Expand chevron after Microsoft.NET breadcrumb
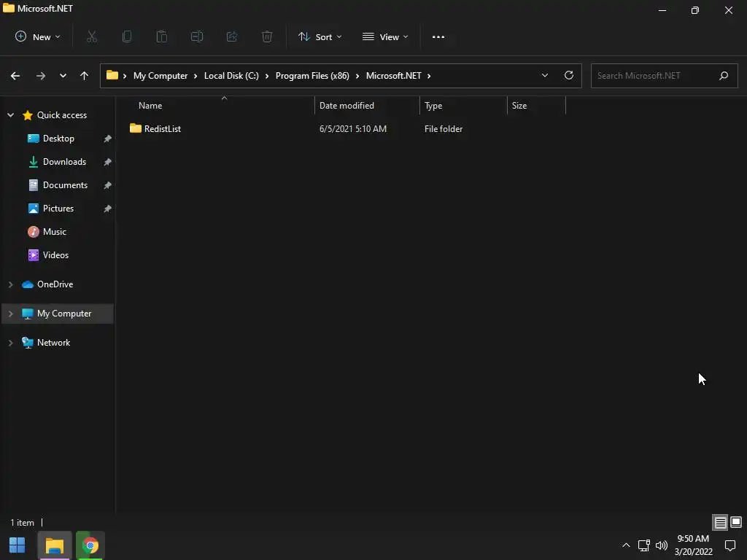This screenshot has height=560, width=747. point(429,76)
